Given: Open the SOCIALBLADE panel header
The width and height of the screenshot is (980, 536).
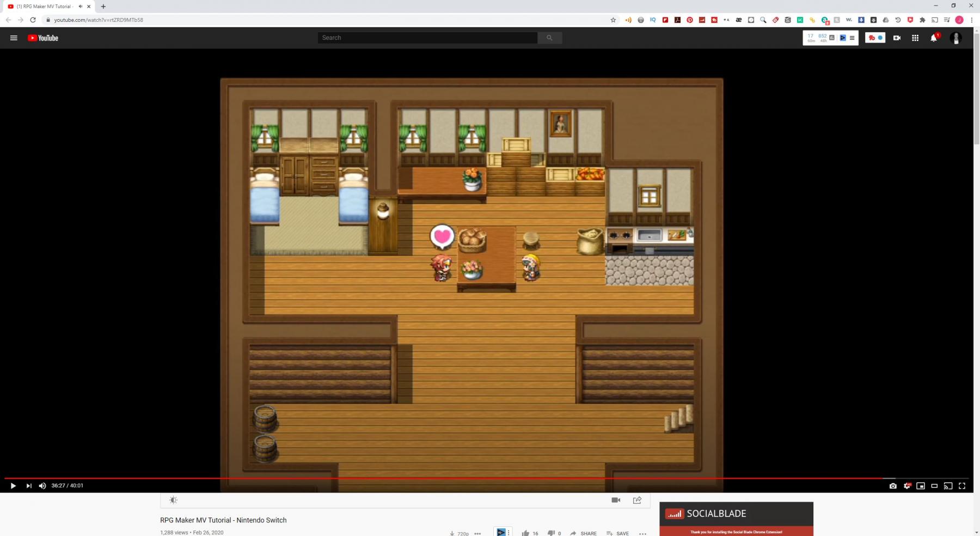Looking at the screenshot, I should pyautogui.click(x=736, y=514).
